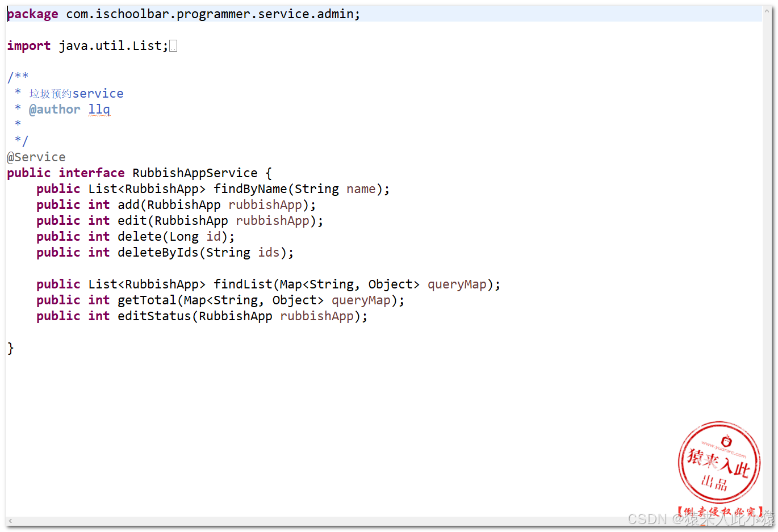
Task: Click 'com.ischoolbar.programmer.service.admin' package name
Action: pyautogui.click(x=210, y=14)
